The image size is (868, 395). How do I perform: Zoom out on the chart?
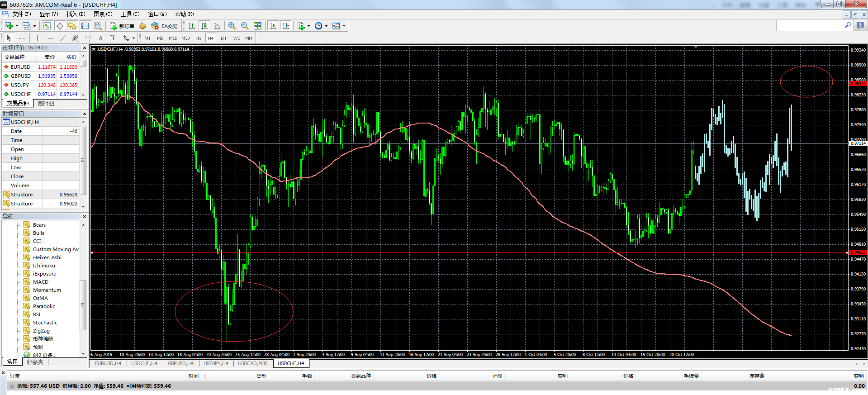245,26
